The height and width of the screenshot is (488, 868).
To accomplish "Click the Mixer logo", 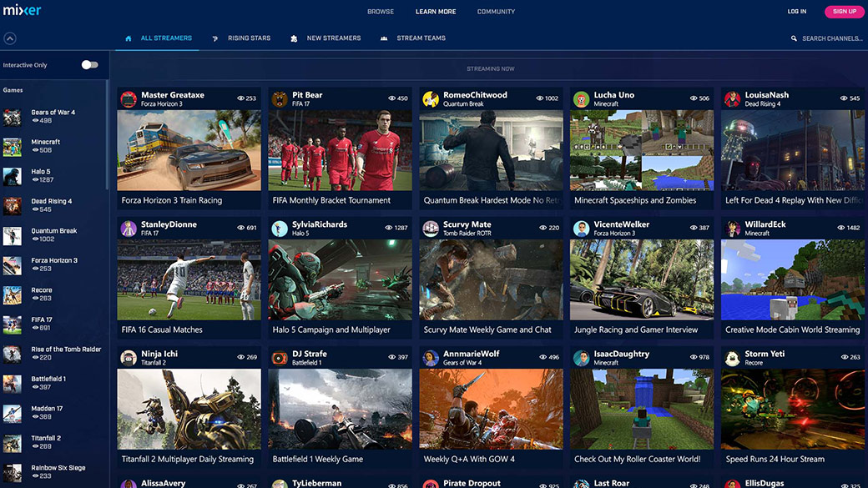I will pyautogui.click(x=22, y=11).
